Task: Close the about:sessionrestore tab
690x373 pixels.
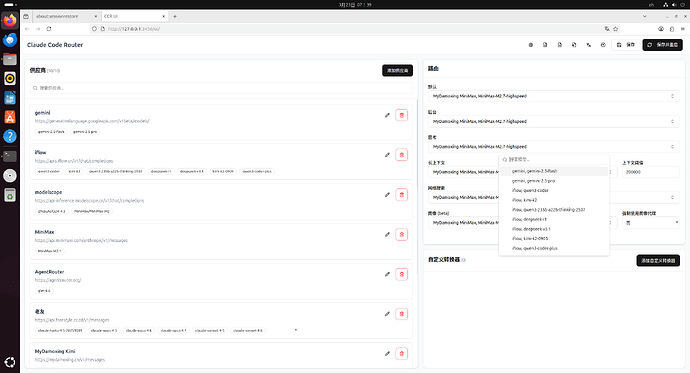Action: pos(95,16)
